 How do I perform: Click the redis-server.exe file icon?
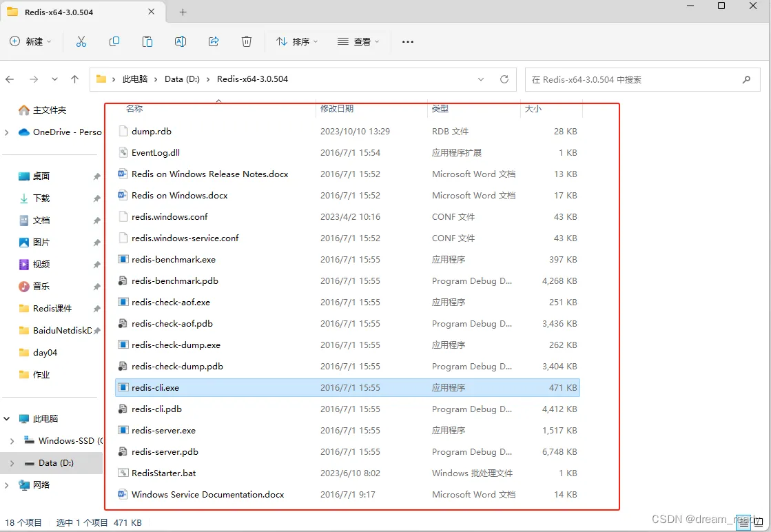(x=123, y=430)
